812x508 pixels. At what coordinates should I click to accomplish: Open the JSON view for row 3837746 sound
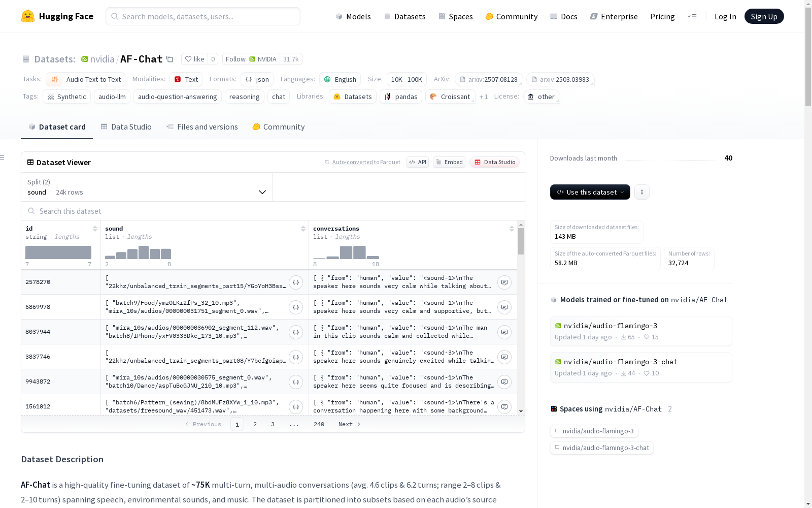pos(296,357)
